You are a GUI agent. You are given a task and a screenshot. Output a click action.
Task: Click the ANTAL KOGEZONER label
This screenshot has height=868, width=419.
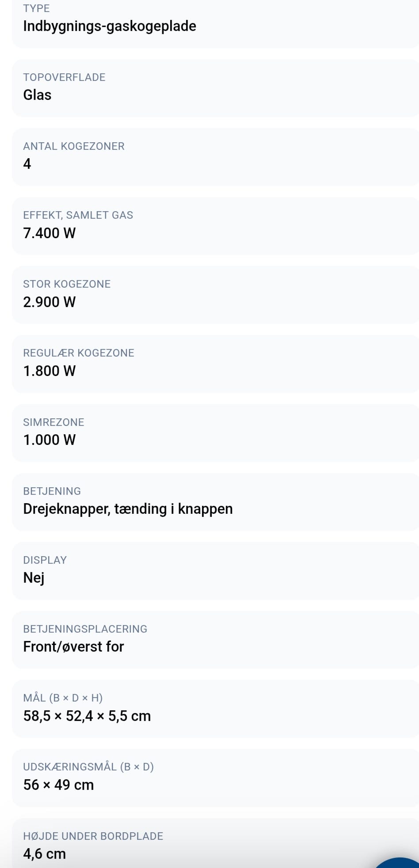[74, 146]
